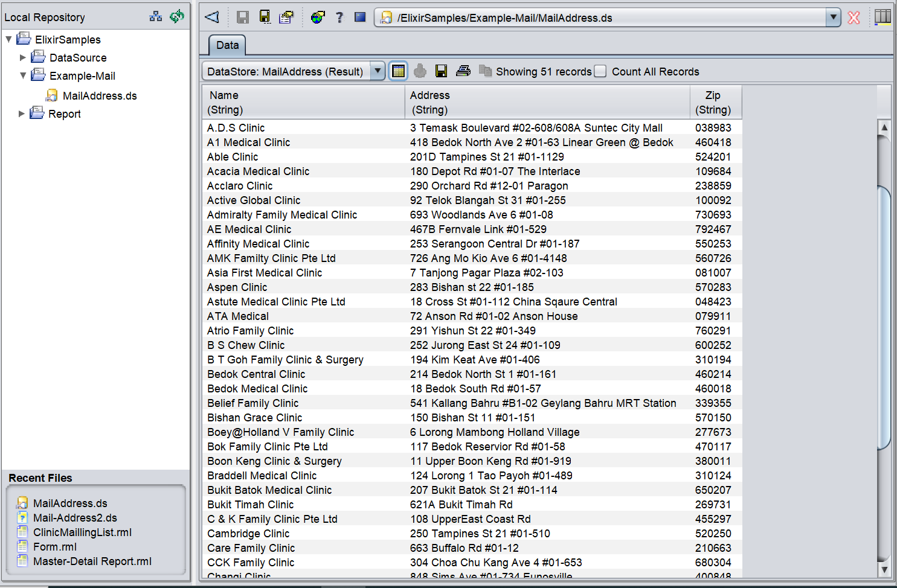Click the red X beside path field
The image size is (897, 588).
pos(854,18)
